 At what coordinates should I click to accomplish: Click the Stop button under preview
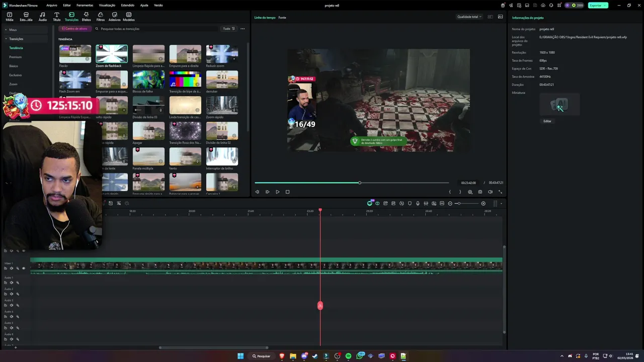click(287, 192)
